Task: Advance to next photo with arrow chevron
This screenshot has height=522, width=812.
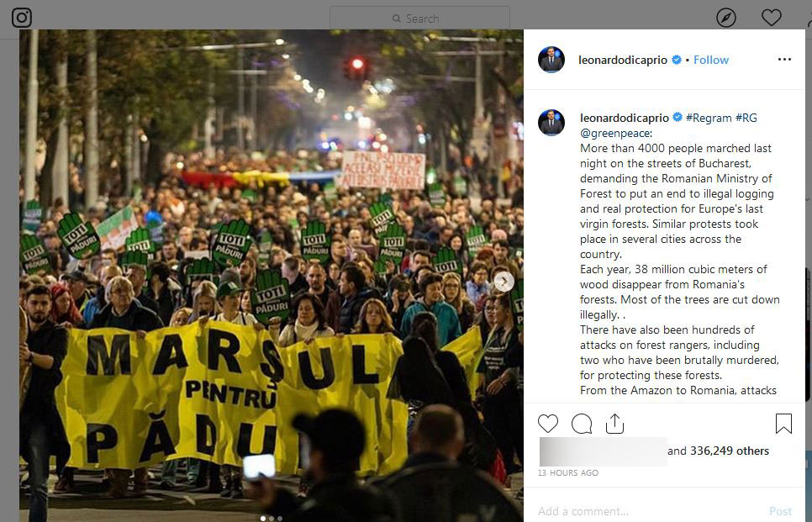Action: click(x=504, y=282)
